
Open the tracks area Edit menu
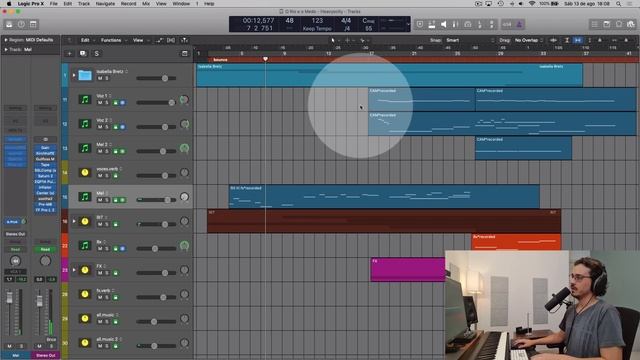[85, 40]
